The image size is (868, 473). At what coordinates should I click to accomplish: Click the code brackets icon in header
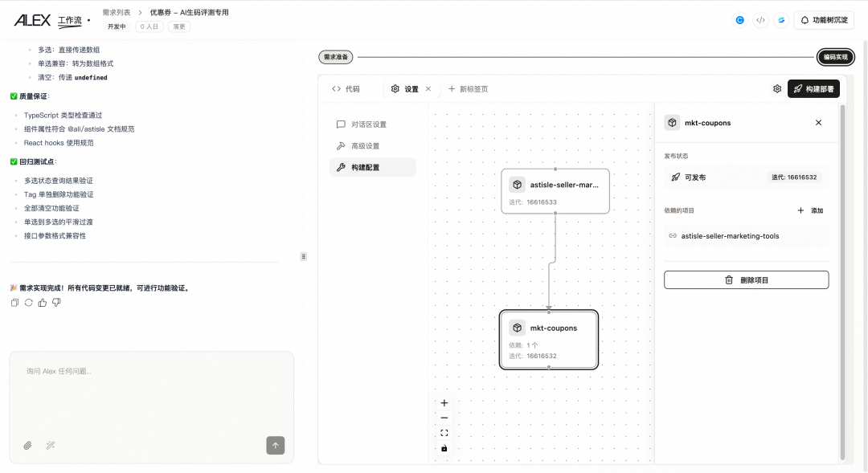(x=760, y=20)
